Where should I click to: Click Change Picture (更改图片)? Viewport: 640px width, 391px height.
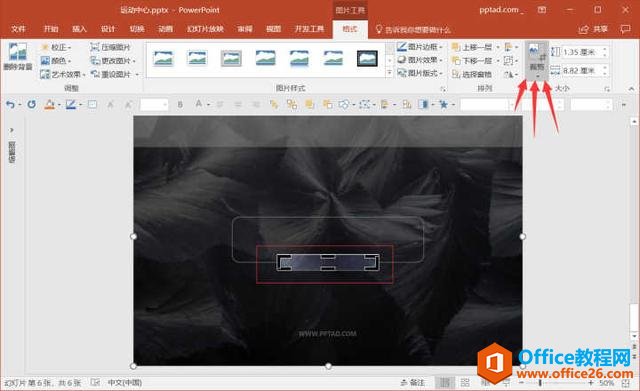[113, 61]
